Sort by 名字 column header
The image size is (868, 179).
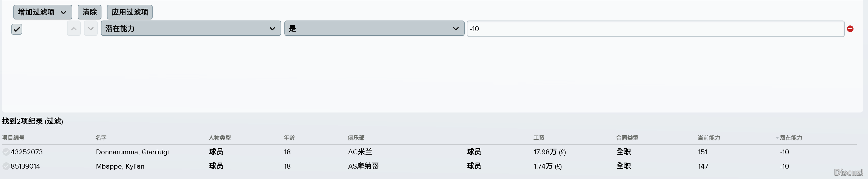101,138
